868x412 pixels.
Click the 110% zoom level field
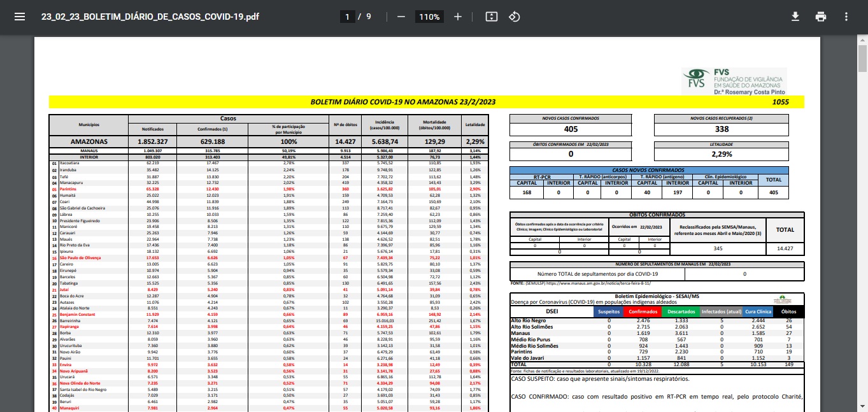coord(429,17)
